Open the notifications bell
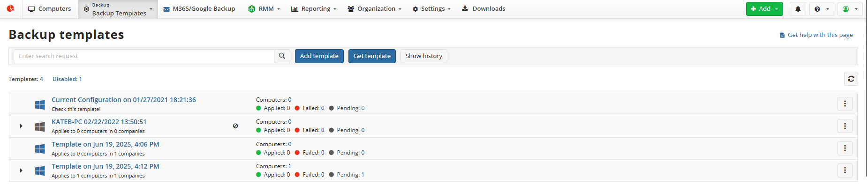868x185 pixels. pos(798,9)
